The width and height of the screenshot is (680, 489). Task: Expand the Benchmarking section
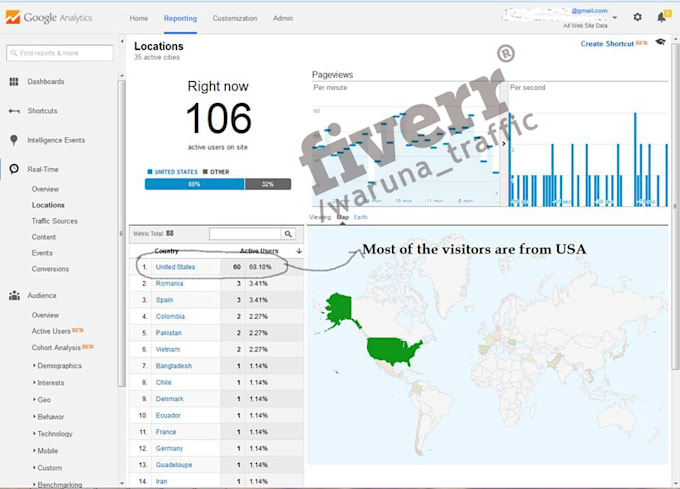click(57, 484)
